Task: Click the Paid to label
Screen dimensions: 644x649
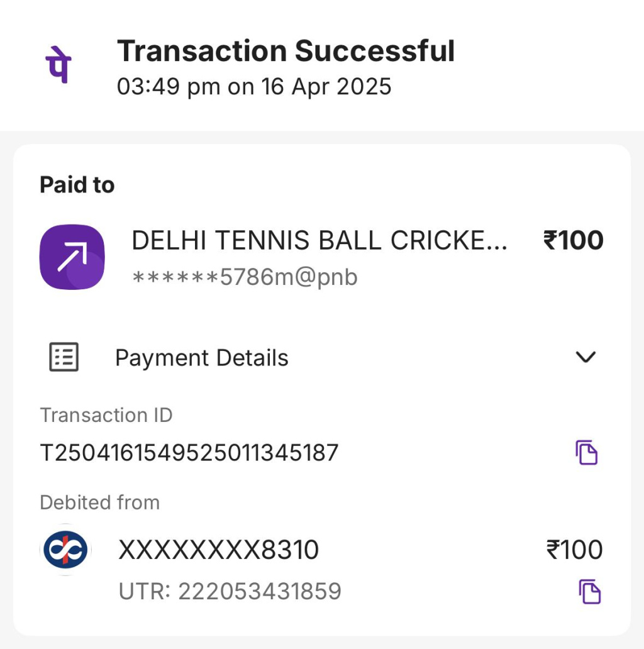Action: tap(77, 185)
